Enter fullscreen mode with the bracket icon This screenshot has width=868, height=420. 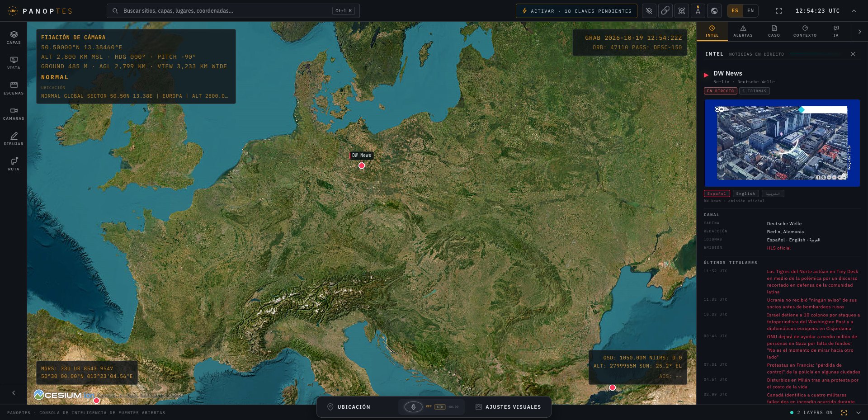[779, 11]
